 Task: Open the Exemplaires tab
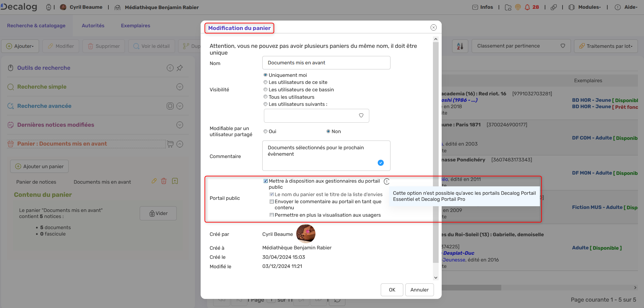click(x=135, y=25)
